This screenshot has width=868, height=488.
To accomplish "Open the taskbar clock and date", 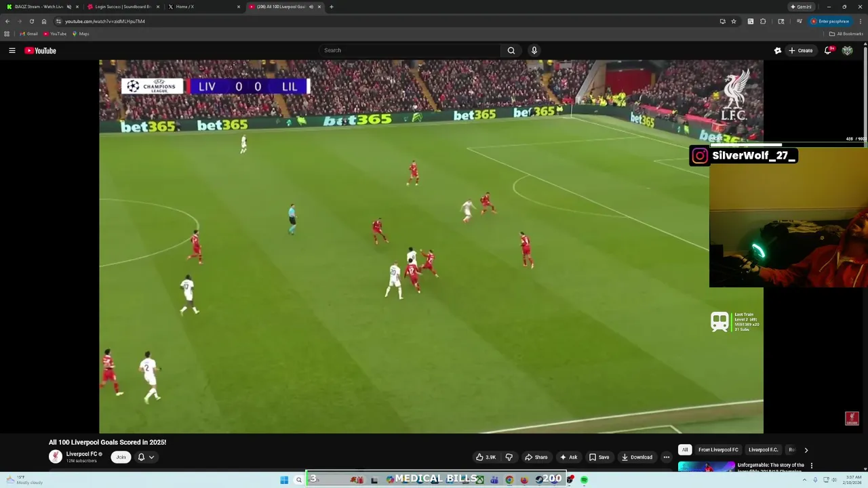I will [x=852, y=480].
